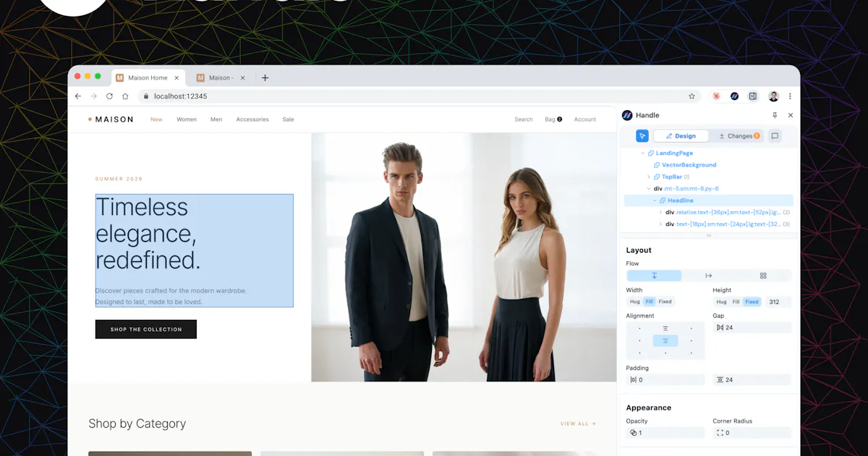
Task: Open the Account link
Action: 585,119
